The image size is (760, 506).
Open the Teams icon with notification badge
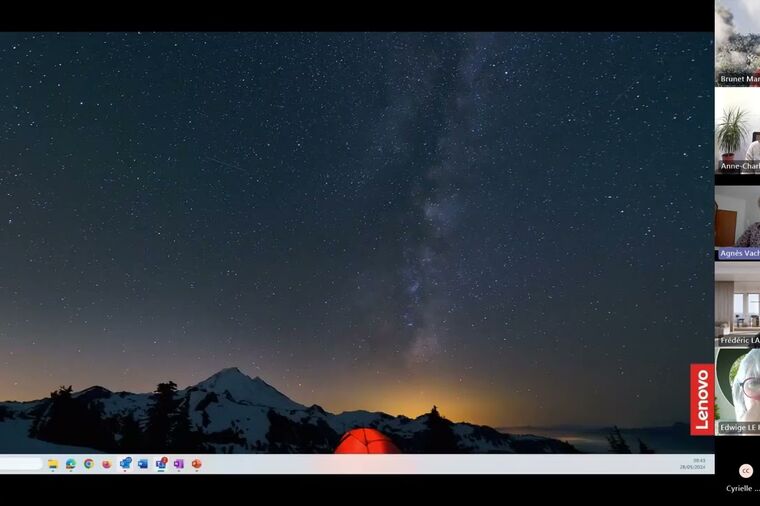click(161, 464)
